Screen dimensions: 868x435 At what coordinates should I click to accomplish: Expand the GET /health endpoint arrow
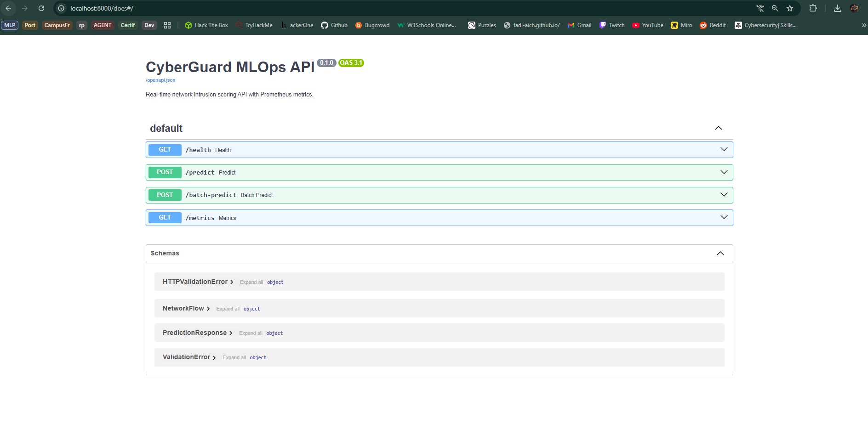(724, 149)
